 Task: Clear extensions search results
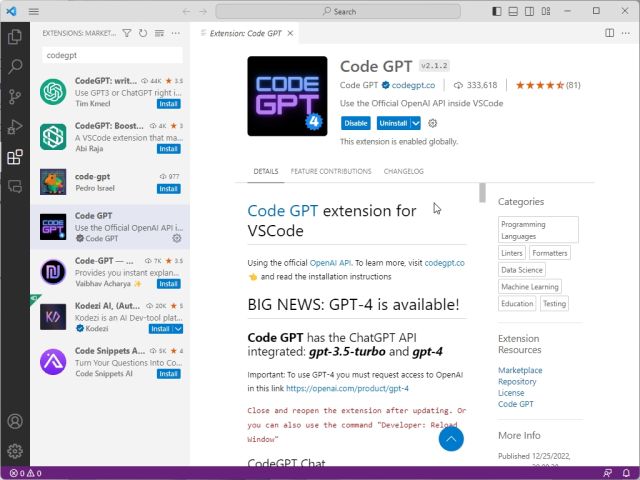coord(159,33)
